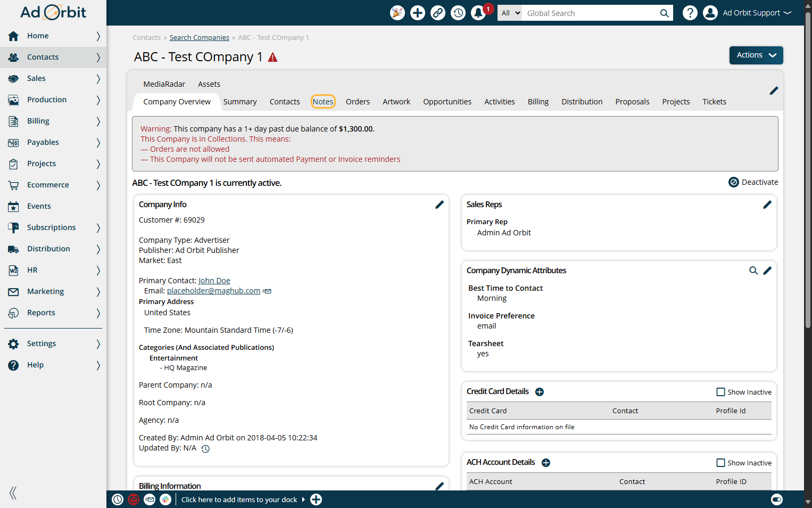Open the Tickets tab

click(714, 102)
